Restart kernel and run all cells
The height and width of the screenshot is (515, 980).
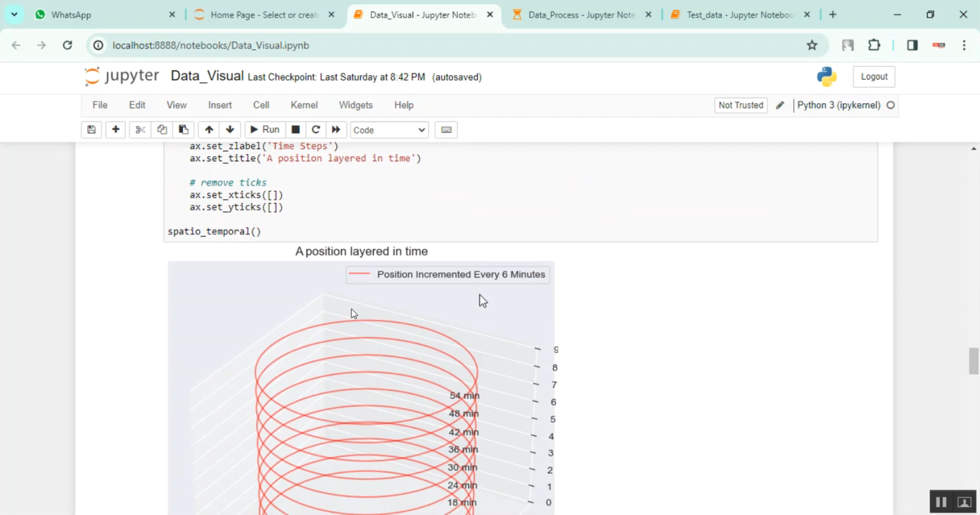(336, 130)
